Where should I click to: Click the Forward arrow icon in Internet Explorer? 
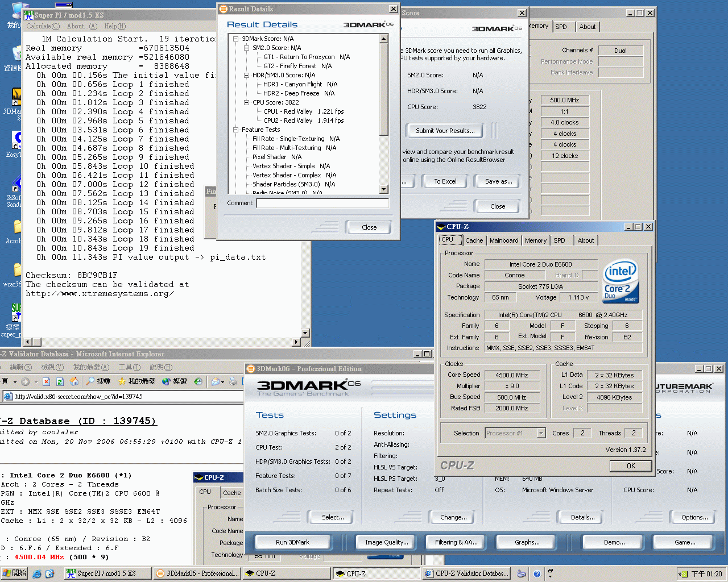25,381
